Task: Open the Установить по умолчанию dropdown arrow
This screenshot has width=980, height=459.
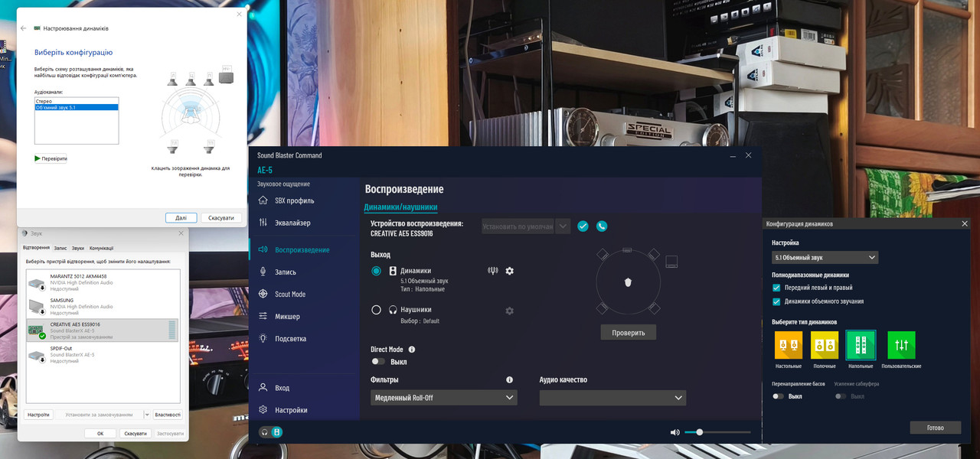Action: 563,226
